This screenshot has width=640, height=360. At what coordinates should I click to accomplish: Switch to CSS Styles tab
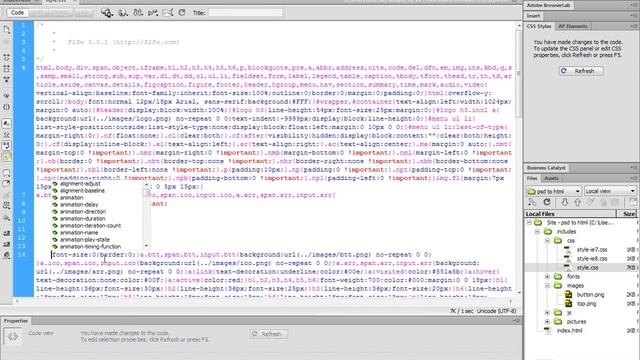tap(539, 26)
